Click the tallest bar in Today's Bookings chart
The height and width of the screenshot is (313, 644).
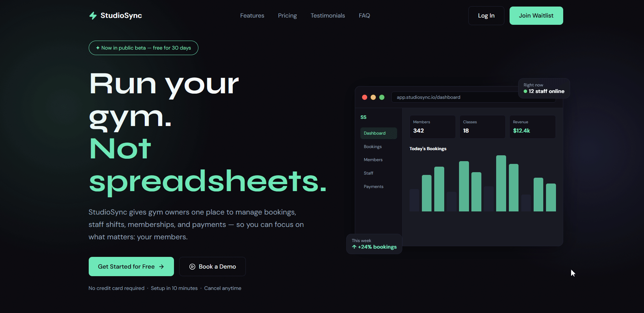tap(501, 183)
